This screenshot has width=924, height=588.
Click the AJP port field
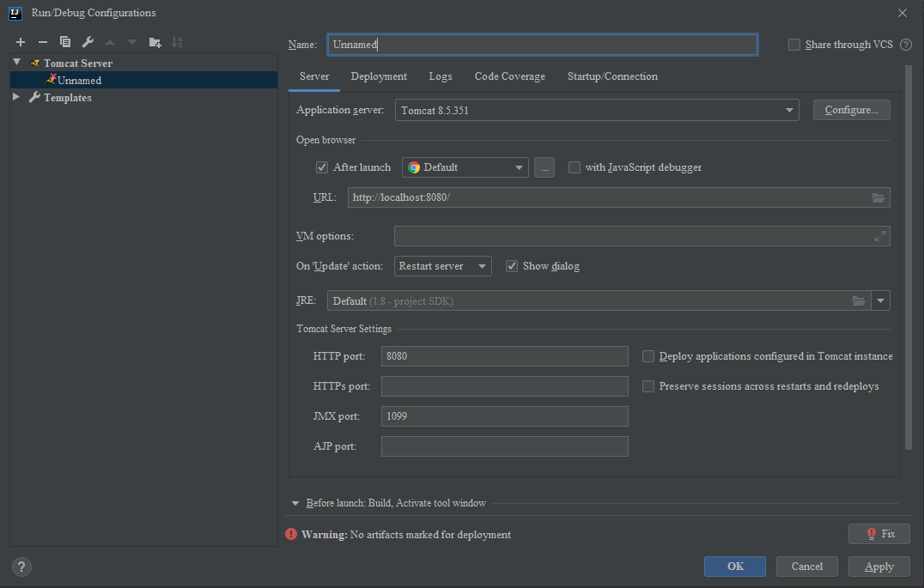point(504,446)
